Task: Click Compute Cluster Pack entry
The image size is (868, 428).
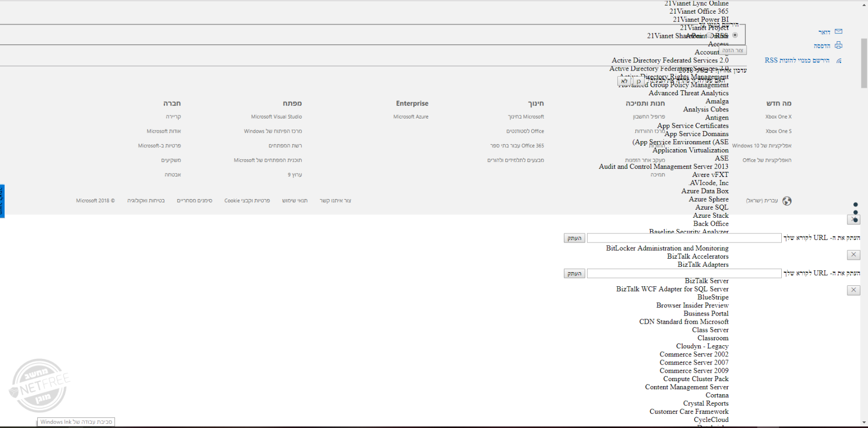Action: [x=696, y=379]
